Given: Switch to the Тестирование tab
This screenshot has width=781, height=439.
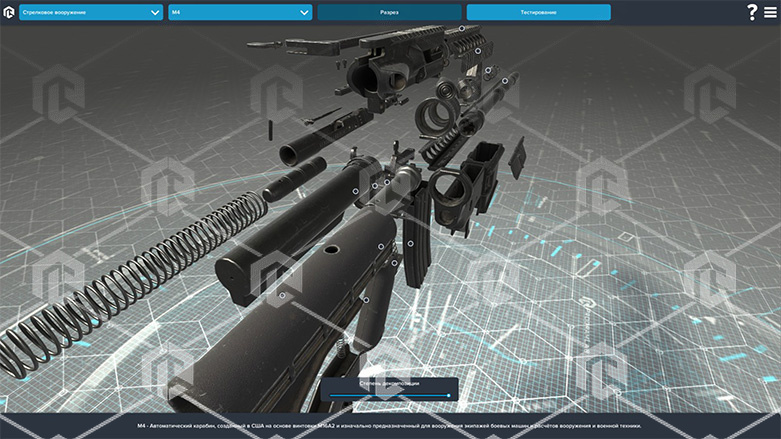Looking at the screenshot, I should pyautogui.click(x=538, y=12).
